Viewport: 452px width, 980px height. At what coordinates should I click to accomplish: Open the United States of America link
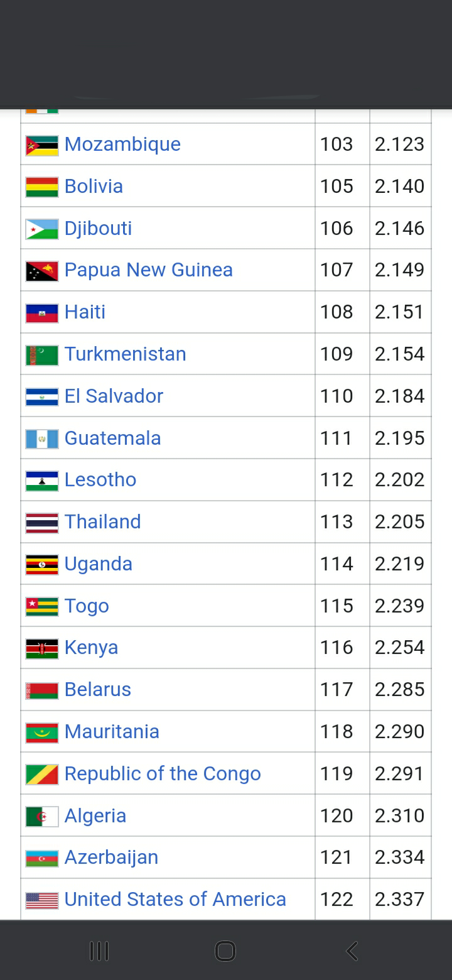point(175,900)
